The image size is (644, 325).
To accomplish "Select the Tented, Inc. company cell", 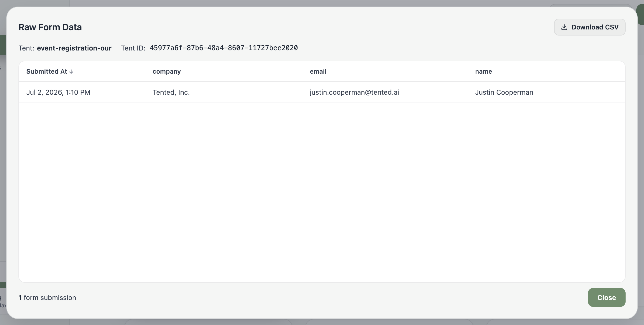I will point(171,92).
